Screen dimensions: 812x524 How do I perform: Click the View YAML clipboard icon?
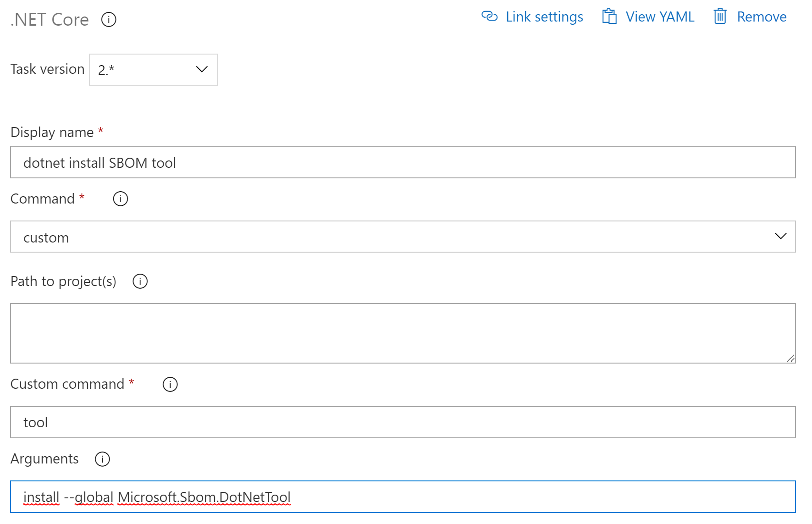[609, 16]
